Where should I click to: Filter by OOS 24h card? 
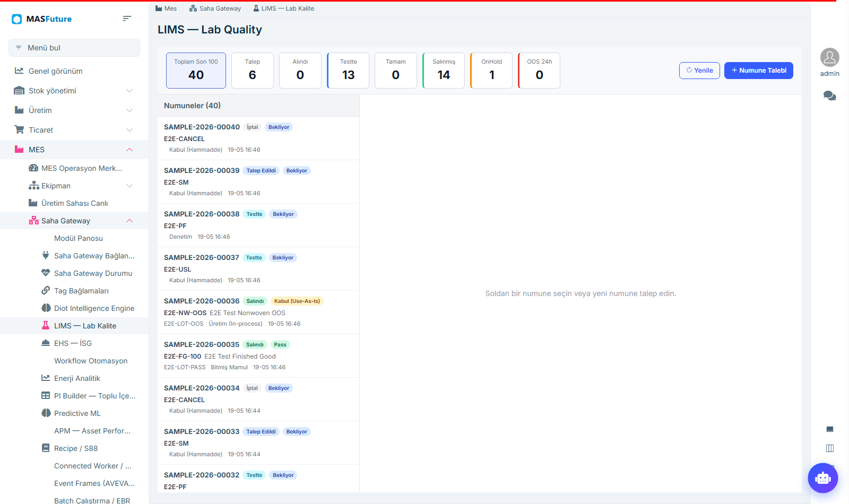[x=539, y=71]
